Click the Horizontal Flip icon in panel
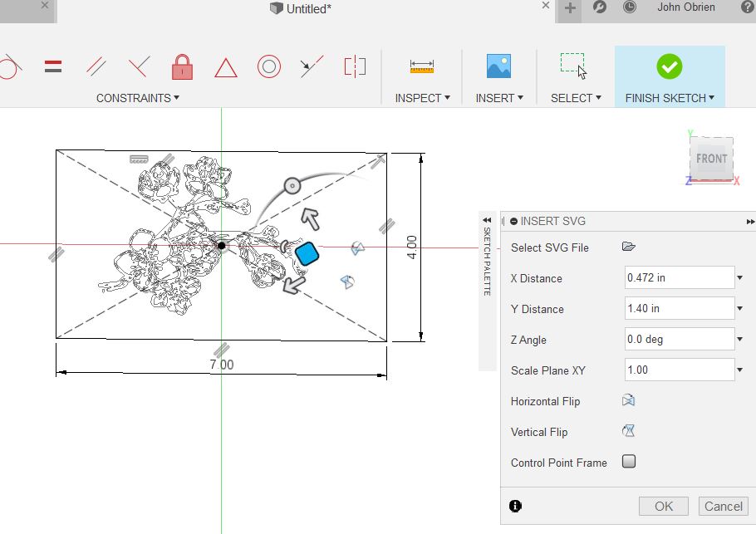The width and height of the screenshot is (756, 534). (x=628, y=400)
